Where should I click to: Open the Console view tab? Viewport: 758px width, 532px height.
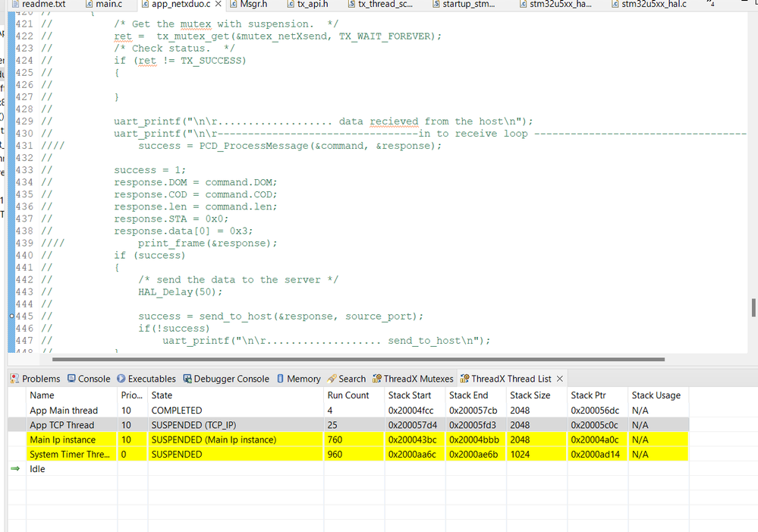click(89, 379)
